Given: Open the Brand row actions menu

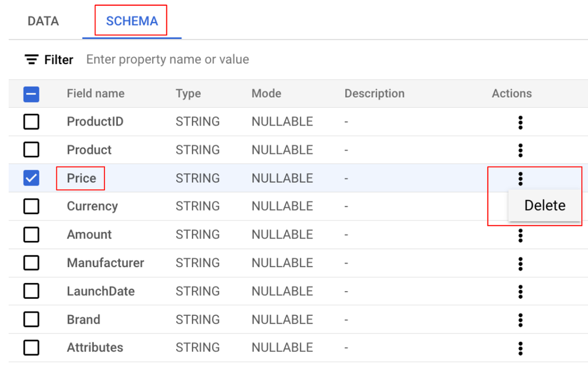Looking at the screenshot, I should pos(520,320).
